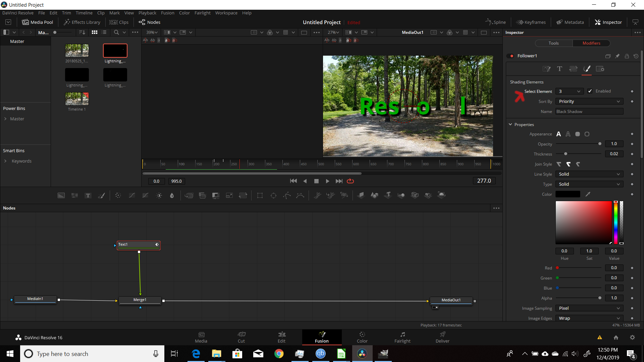Open the shading Type dropdown
644x362 pixels.
(589, 184)
